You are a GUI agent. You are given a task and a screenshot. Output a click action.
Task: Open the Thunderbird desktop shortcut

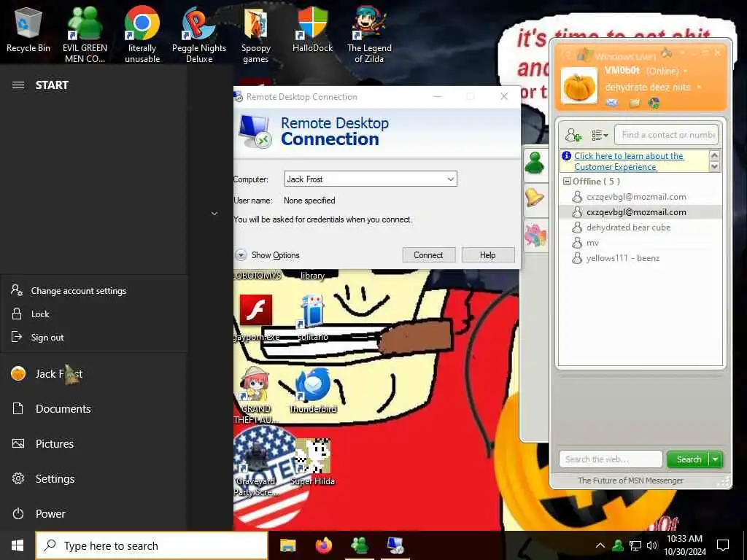pos(312,389)
